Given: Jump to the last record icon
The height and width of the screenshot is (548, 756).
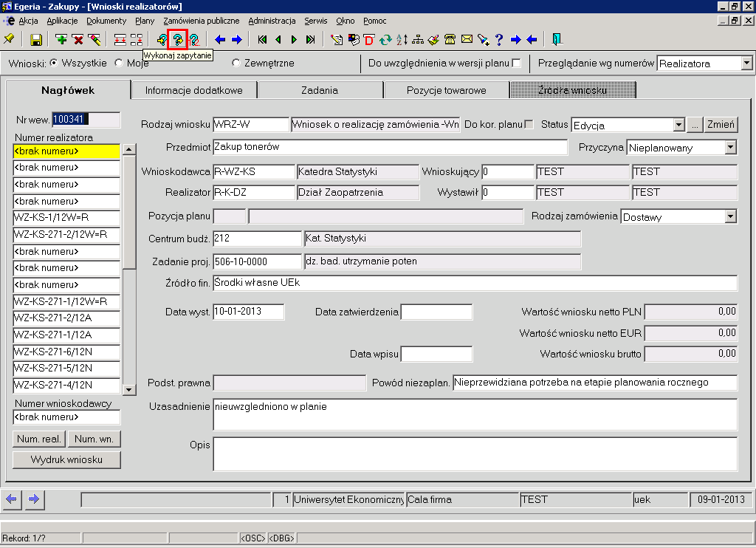Looking at the screenshot, I should coord(311,40).
